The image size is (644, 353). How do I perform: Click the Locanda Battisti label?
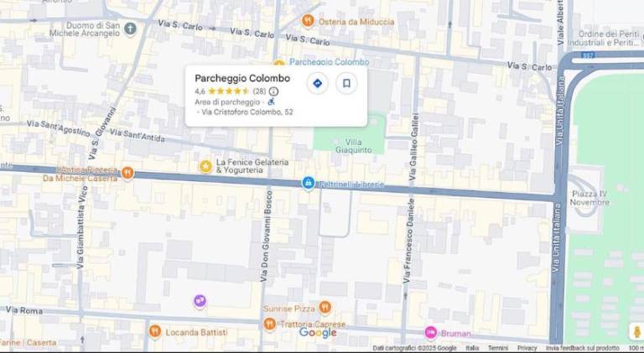(x=196, y=333)
